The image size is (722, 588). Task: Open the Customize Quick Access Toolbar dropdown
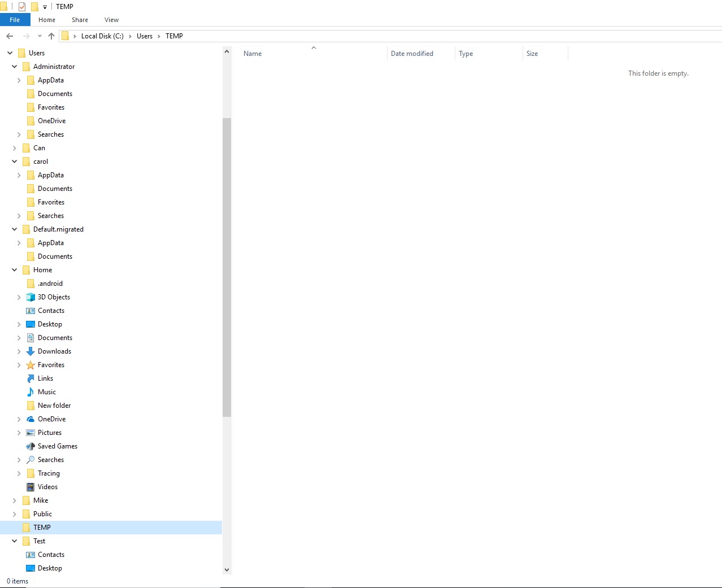point(45,7)
